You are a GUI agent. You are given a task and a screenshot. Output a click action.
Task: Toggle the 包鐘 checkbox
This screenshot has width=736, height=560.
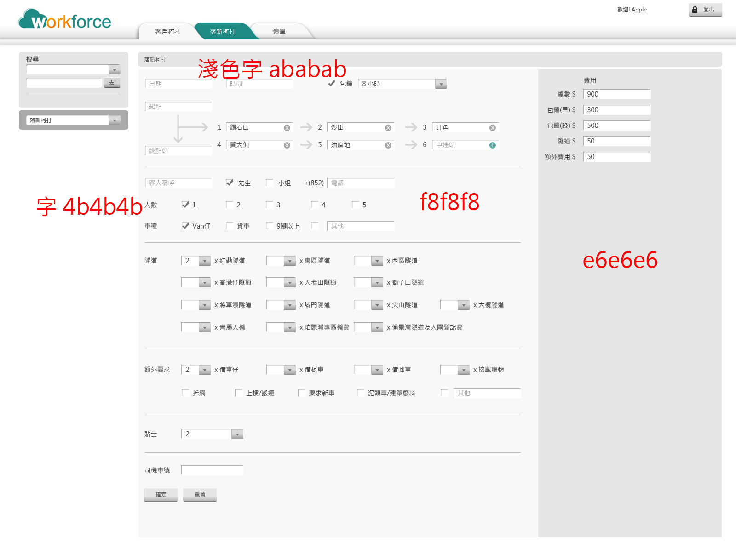coord(331,84)
